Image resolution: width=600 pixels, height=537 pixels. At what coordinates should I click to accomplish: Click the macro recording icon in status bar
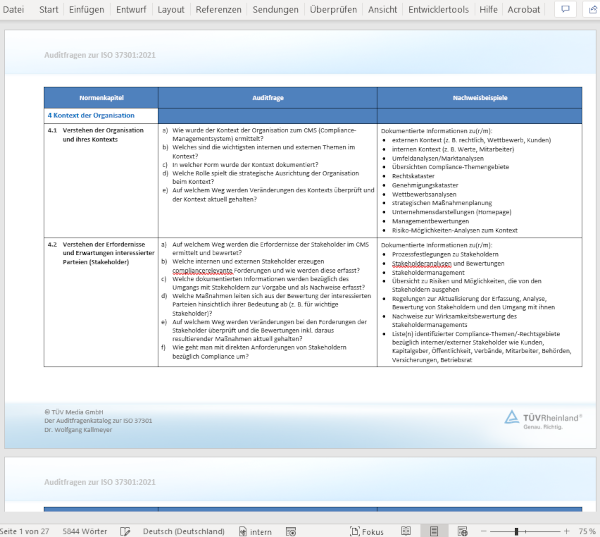pos(291,532)
